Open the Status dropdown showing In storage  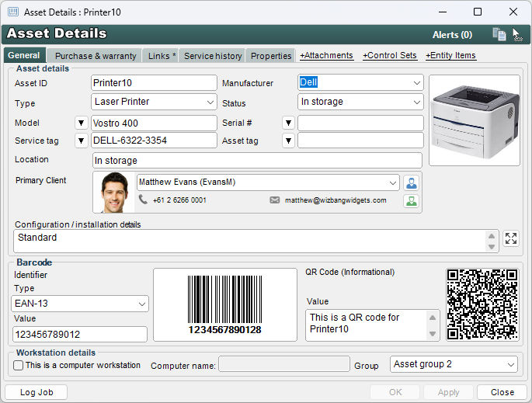[416, 102]
